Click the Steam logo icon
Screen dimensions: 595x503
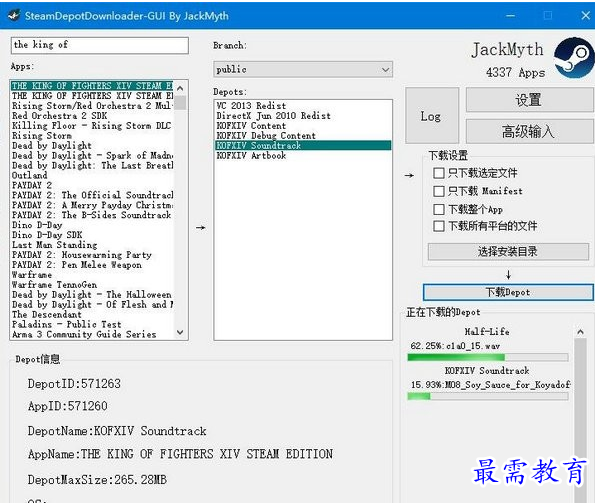click(574, 58)
